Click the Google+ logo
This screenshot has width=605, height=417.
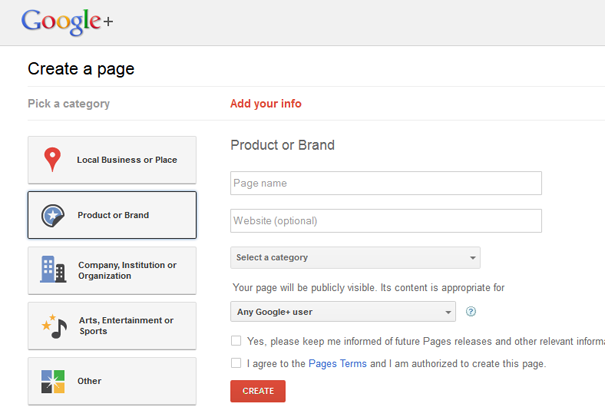coord(63,22)
